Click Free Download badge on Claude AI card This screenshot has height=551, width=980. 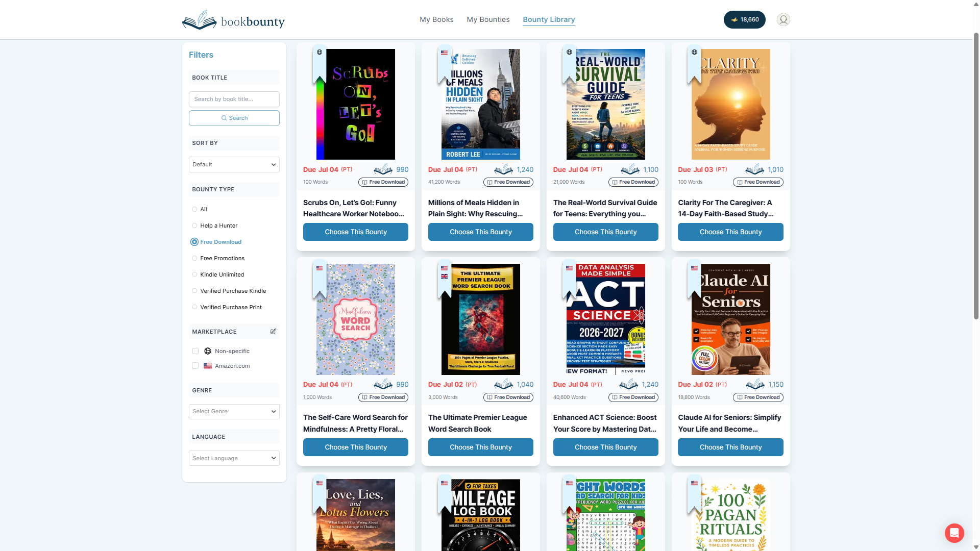(758, 397)
